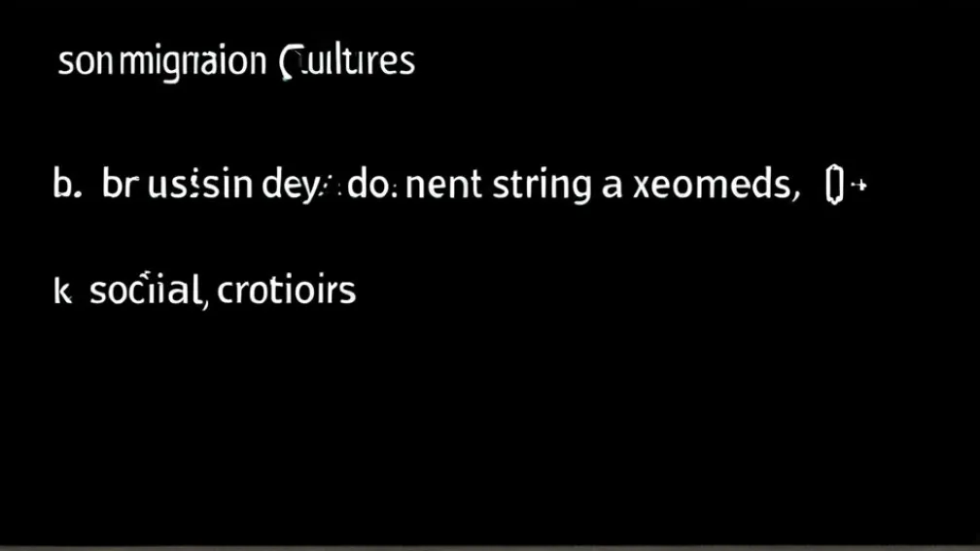Click the large "C" starting Cultures
This screenshot has height=551, width=980.
(288, 62)
